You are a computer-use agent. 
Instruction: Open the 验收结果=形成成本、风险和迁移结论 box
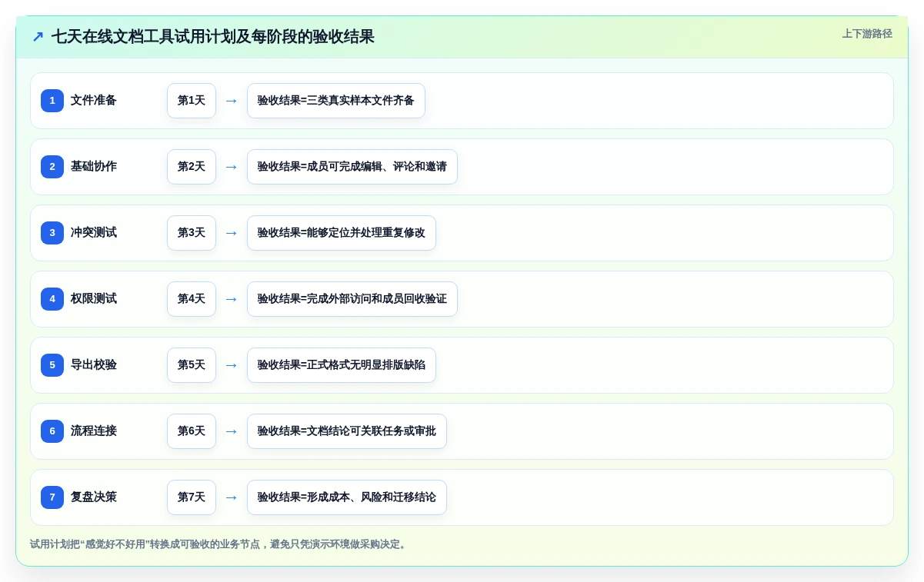(x=347, y=497)
